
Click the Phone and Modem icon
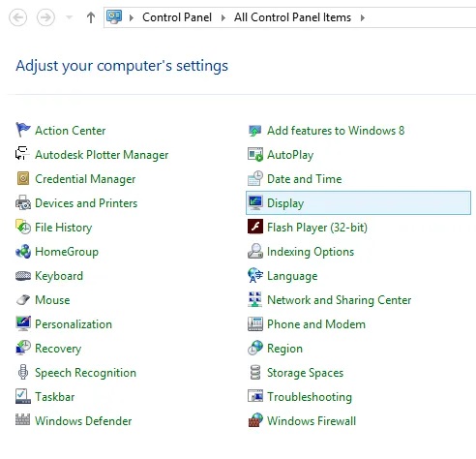255,323
